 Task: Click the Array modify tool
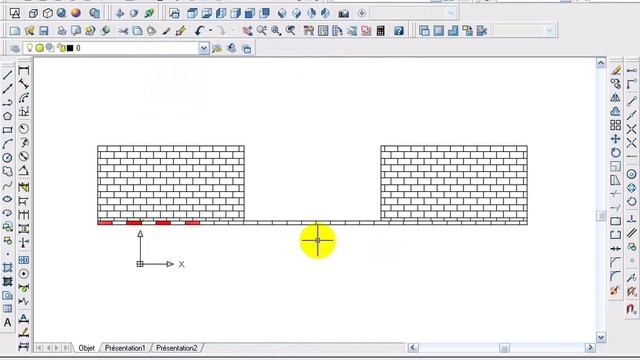point(616,125)
